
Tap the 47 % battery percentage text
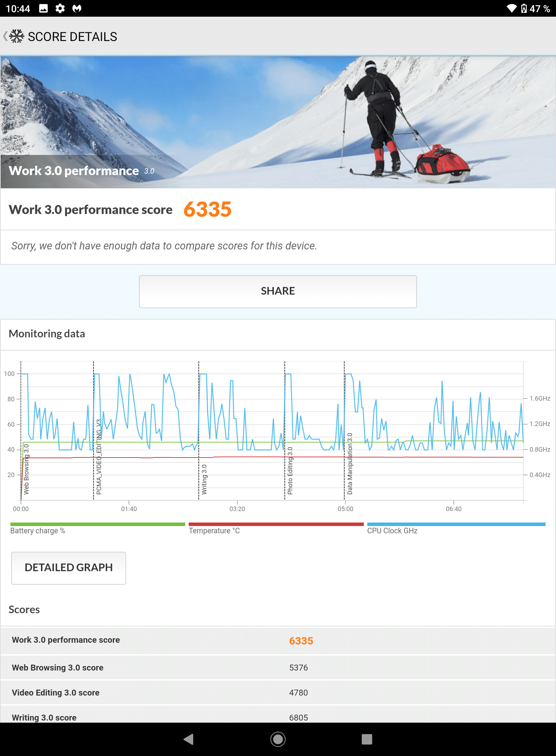click(x=540, y=9)
